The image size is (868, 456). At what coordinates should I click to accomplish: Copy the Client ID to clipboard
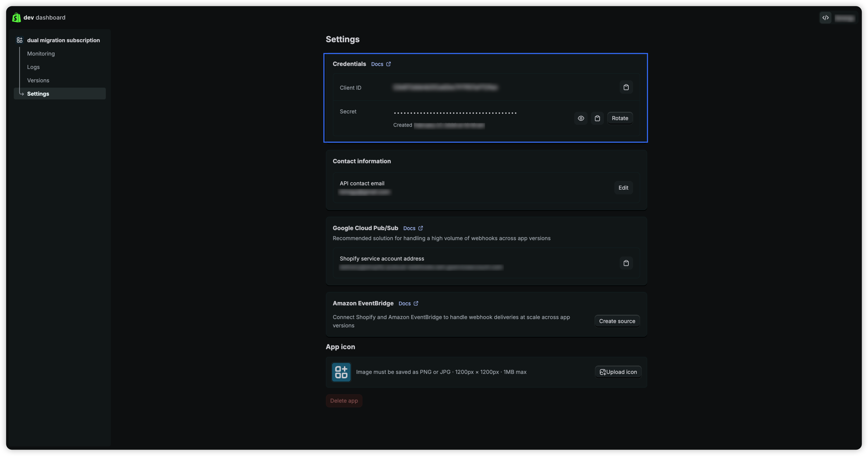(x=626, y=88)
